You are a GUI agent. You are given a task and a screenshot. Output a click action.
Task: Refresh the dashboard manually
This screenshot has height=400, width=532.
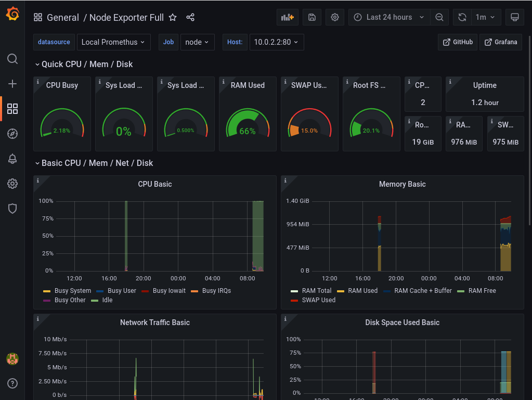point(462,17)
